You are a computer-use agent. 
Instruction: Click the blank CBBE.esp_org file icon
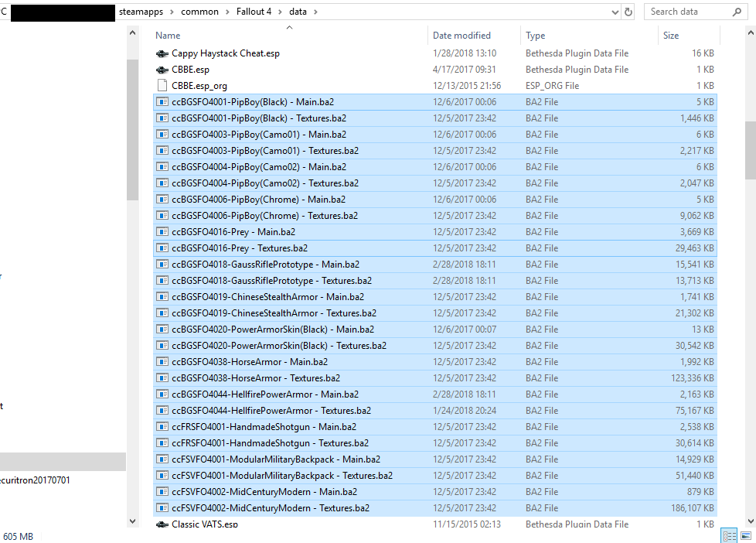tap(162, 86)
